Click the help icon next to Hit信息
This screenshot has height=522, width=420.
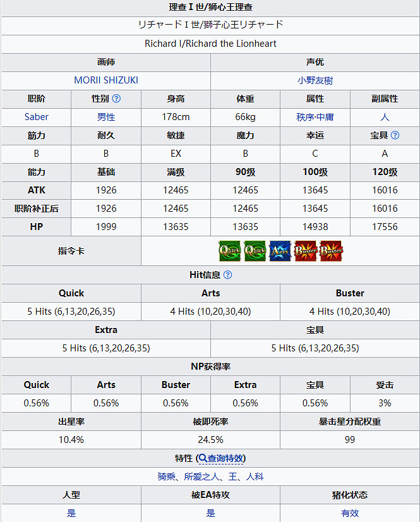click(227, 275)
